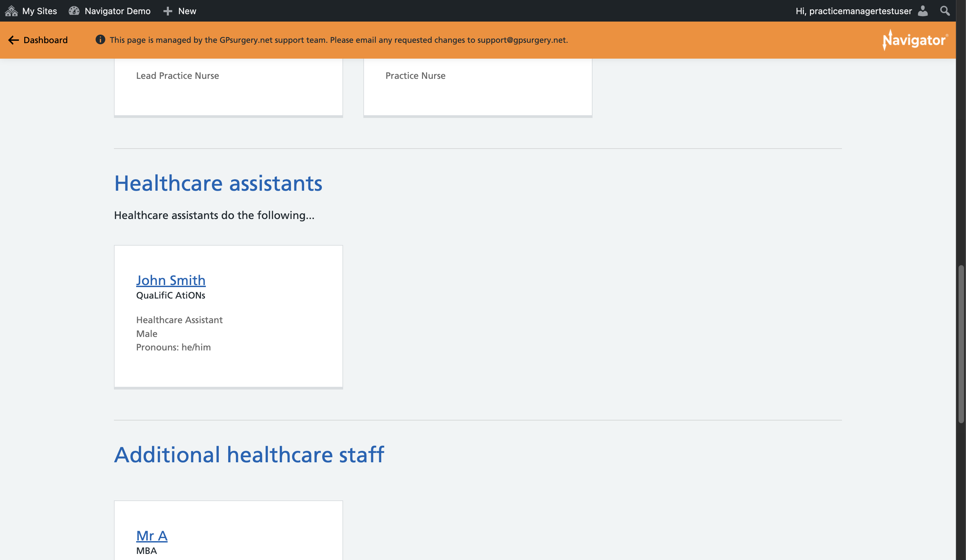Open the New content menu
966x560 pixels.
tap(179, 11)
